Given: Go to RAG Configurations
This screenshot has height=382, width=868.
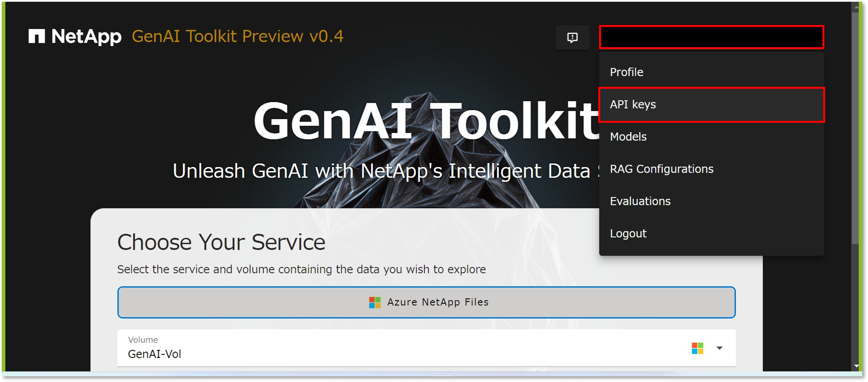Looking at the screenshot, I should coord(711,169).
